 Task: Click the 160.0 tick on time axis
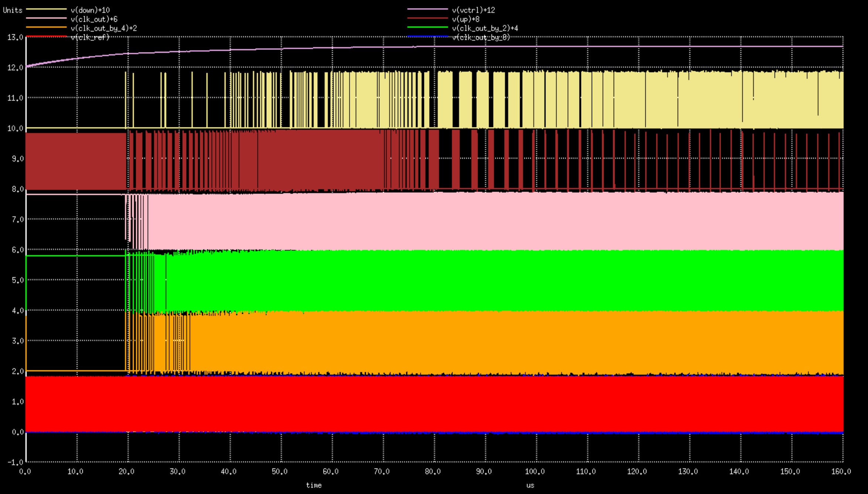841,471
